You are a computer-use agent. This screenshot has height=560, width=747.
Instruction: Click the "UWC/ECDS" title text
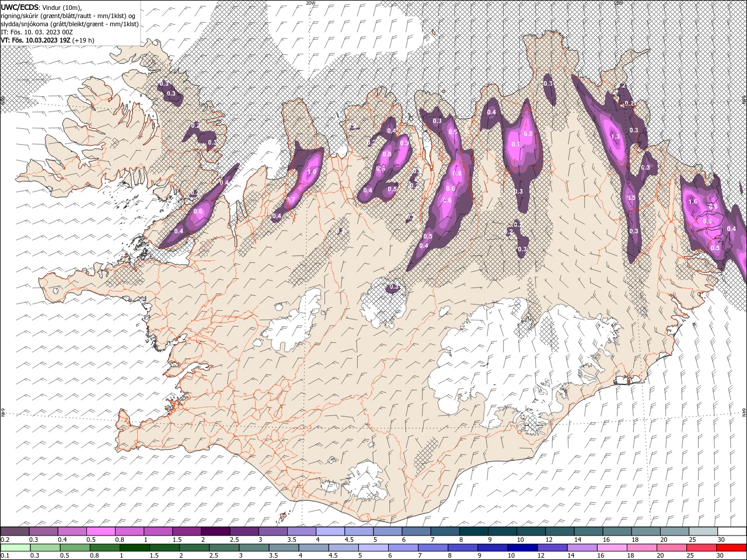(x=20, y=6)
